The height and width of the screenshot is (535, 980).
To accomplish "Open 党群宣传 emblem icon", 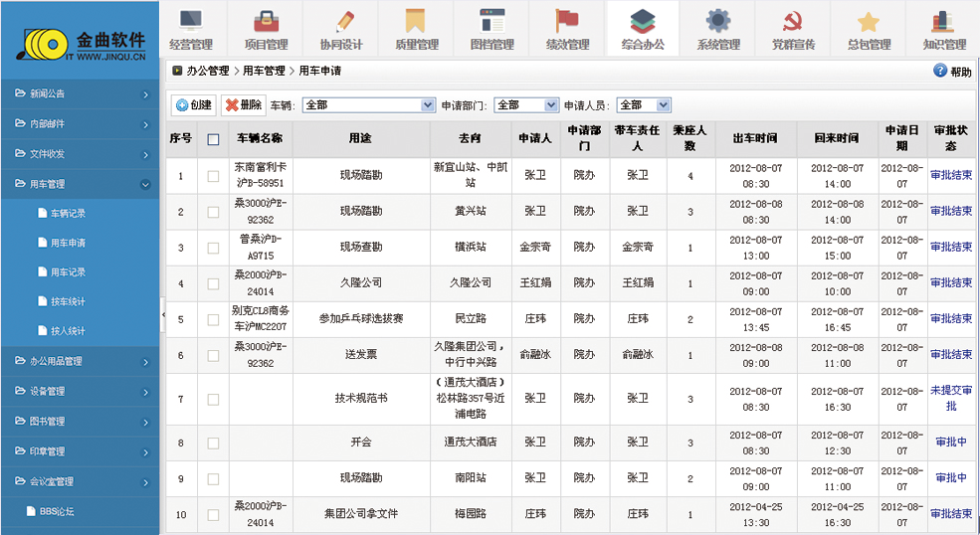I will pos(793,21).
